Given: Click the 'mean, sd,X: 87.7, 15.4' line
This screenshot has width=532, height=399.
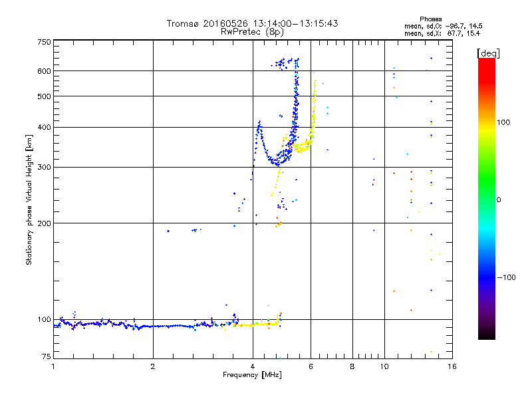Looking at the screenshot, I should tap(442, 33).
